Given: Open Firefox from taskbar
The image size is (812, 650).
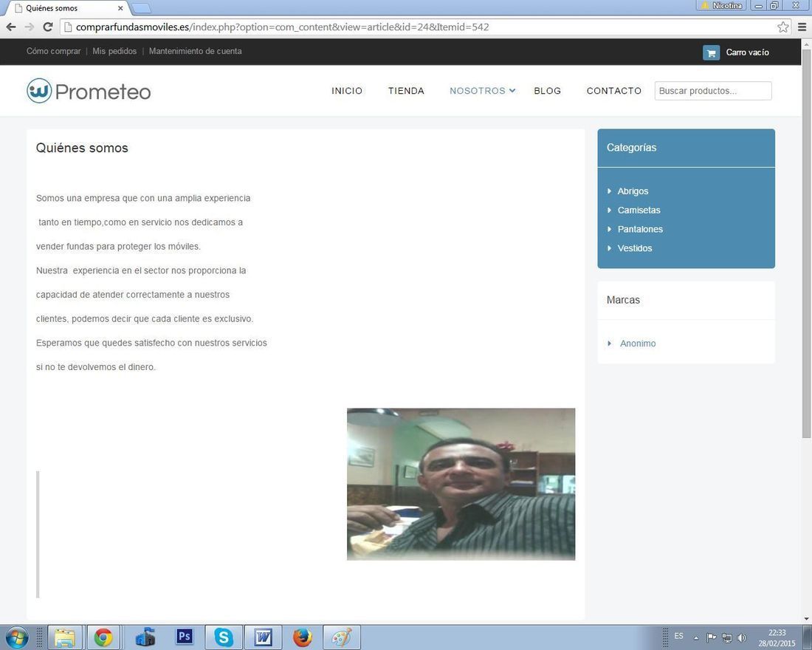Looking at the screenshot, I should [303, 637].
